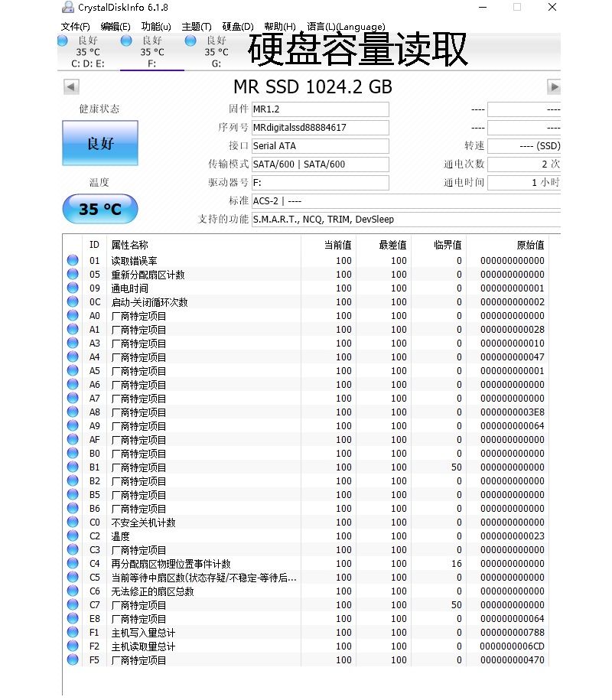Click the health icon on G: tab
The height and width of the screenshot is (700, 612).
point(190,41)
